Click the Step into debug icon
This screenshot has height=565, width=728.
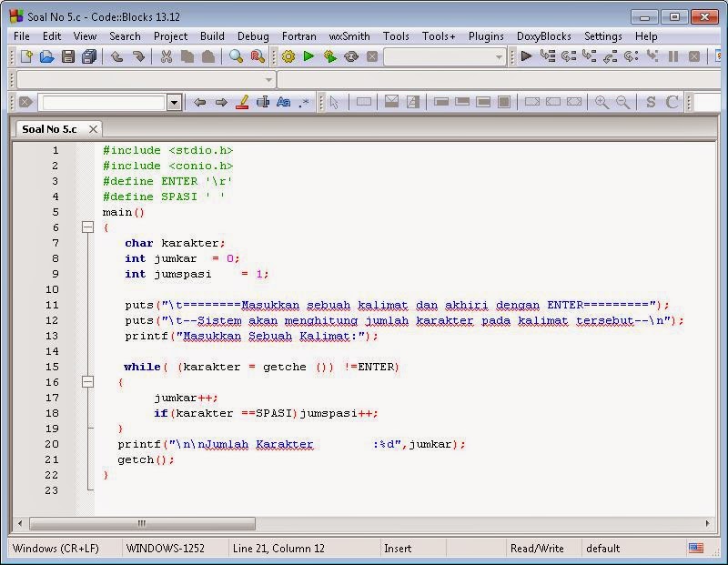[589, 56]
